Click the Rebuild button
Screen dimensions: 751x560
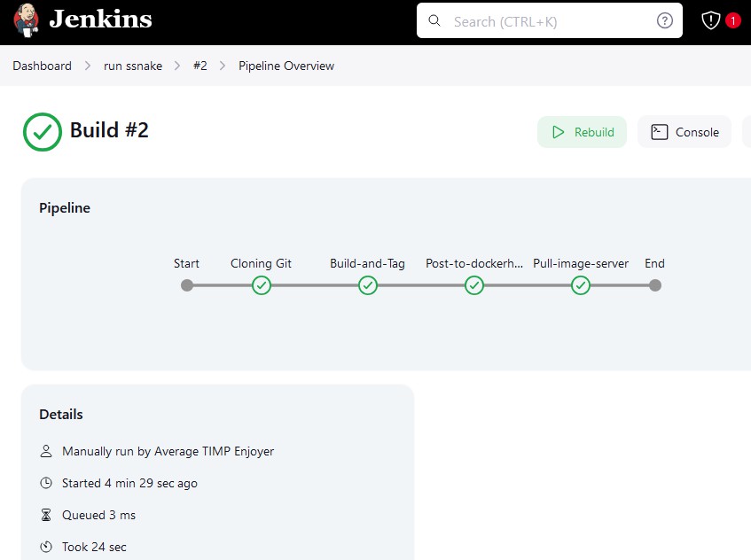click(x=582, y=132)
